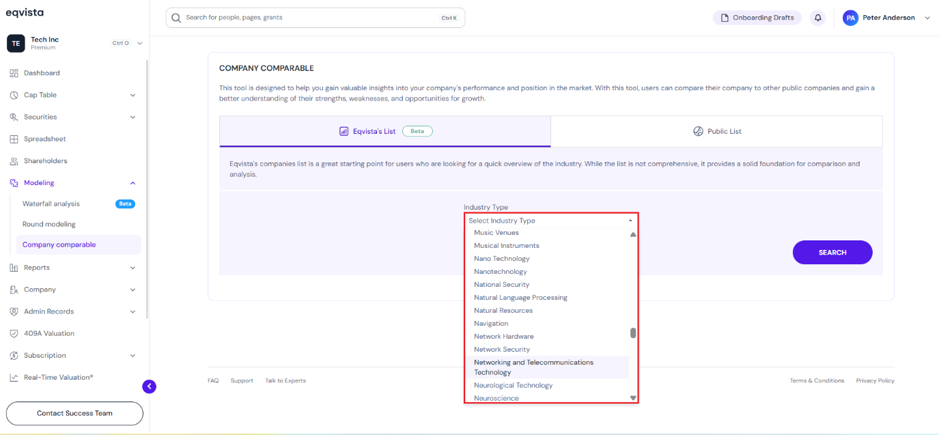Click the 409A Valuation shield icon
Image resolution: width=939 pixels, height=435 pixels.
coord(14,334)
